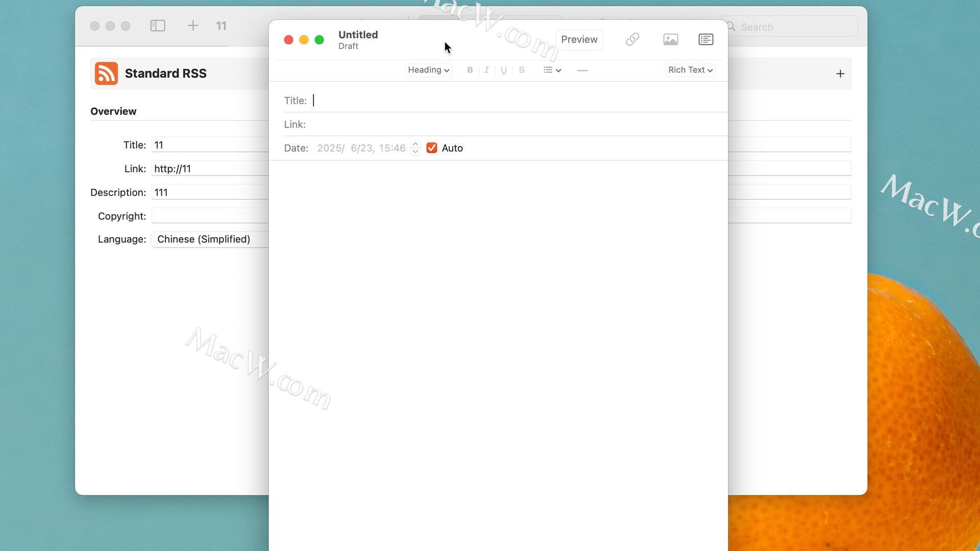
Task: Apply strikethrough formatting
Action: tap(521, 70)
